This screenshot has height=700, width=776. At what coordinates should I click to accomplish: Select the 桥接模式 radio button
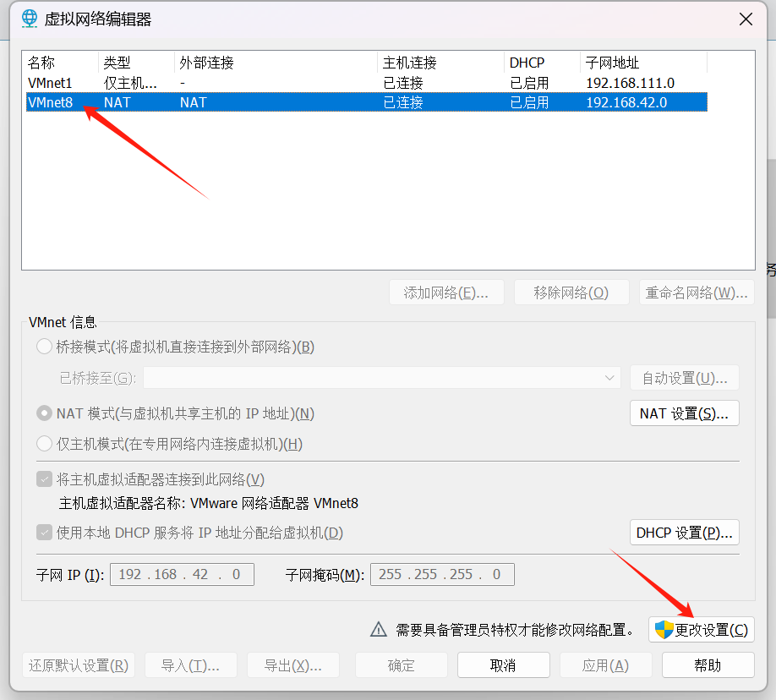(x=45, y=347)
